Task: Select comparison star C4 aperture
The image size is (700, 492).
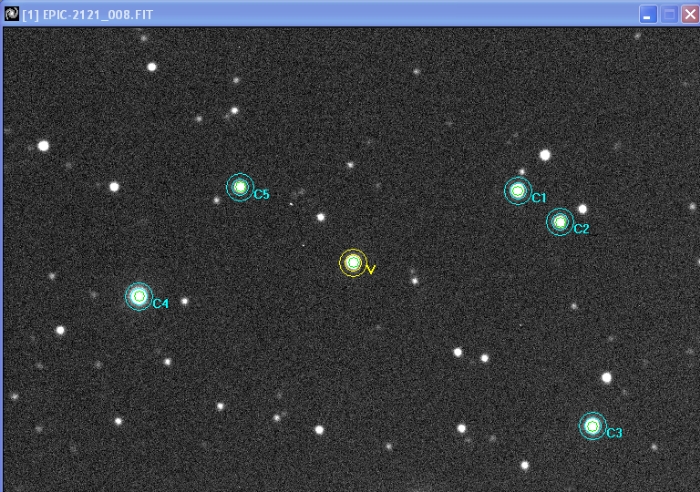Action: point(138,296)
